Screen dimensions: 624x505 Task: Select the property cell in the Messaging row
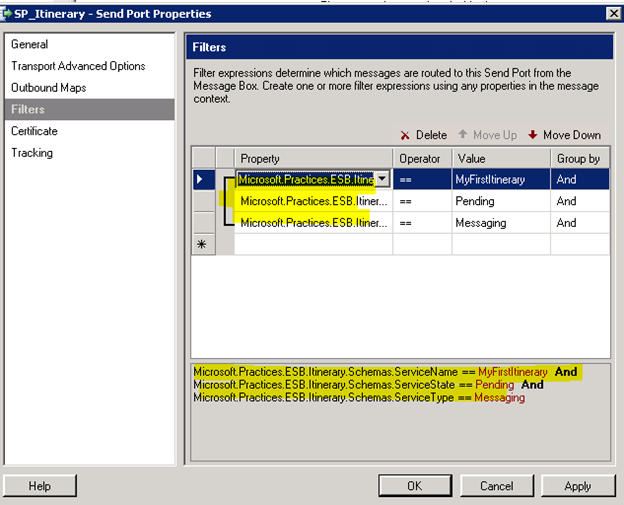pyautogui.click(x=314, y=222)
